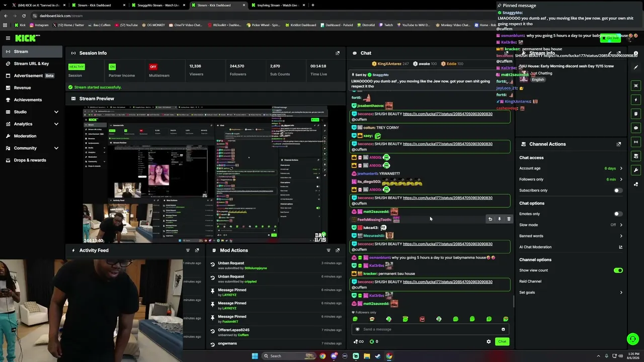Viewport: 644px width, 362px height.
Task: Click the Windows taskbar Search box
Action: pyautogui.click(x=289, y=356)
